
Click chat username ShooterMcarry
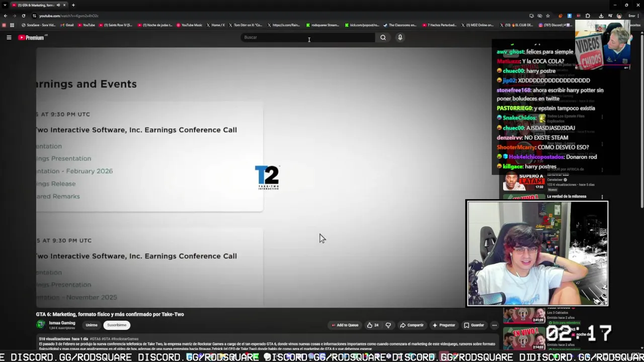(x=516, y=147)
